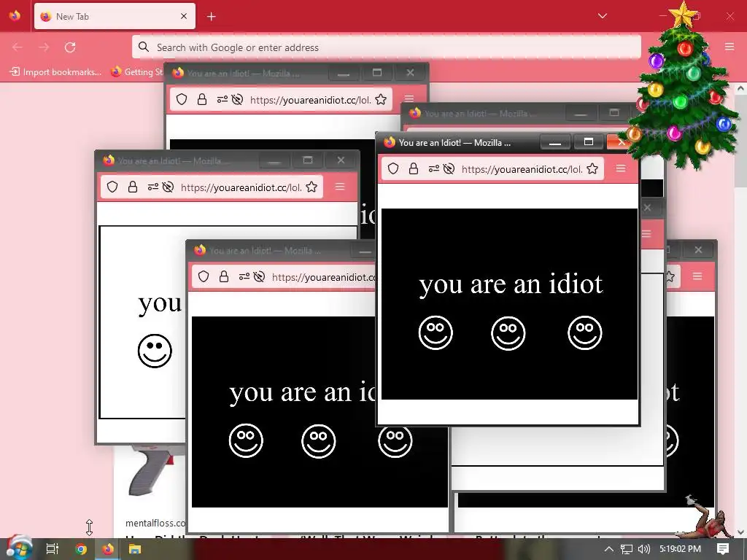Close the bottom-right You are an Idiot popup
747x560 pixels.
[698, 249]
